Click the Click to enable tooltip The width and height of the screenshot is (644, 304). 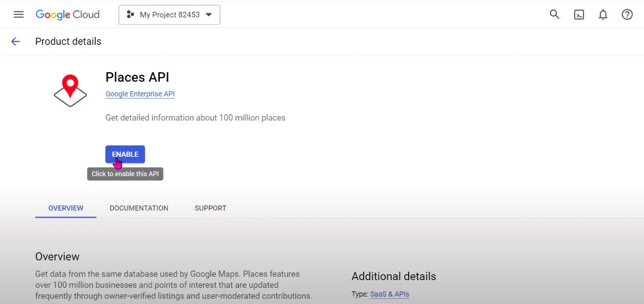click(125, 174)
